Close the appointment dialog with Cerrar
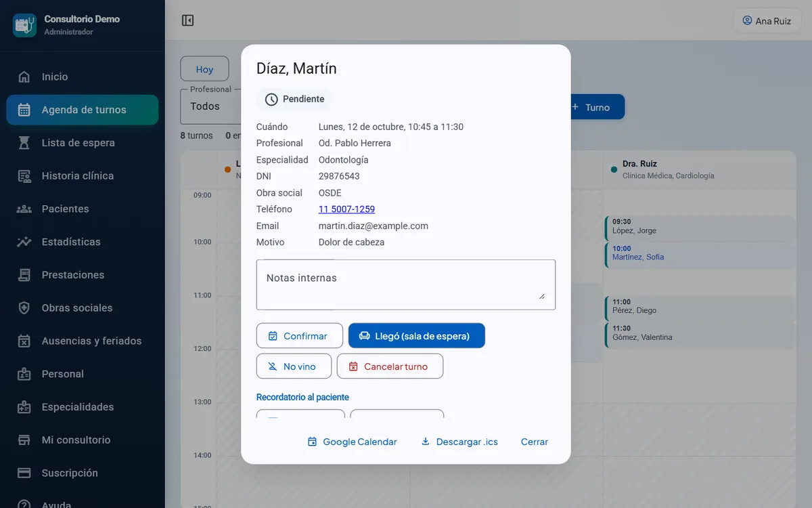 tap(535, 442)
